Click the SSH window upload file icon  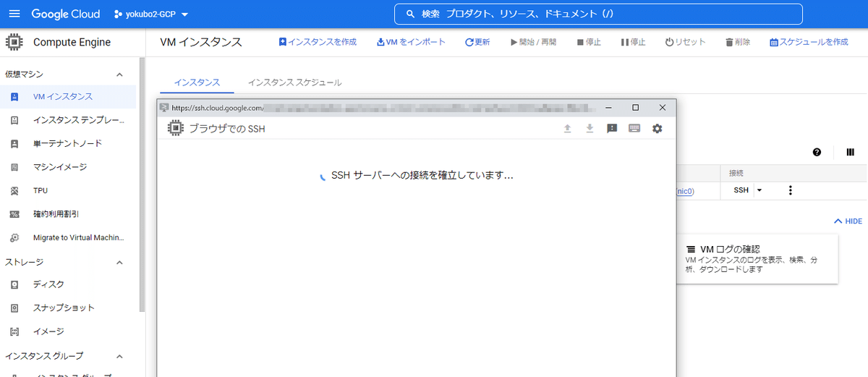pos(568,129)
